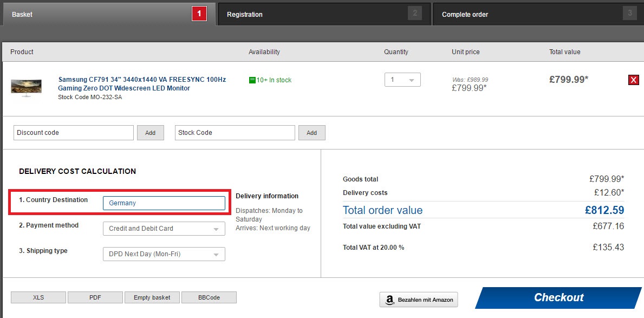Click the Empty basket button

tap(152, 297)
